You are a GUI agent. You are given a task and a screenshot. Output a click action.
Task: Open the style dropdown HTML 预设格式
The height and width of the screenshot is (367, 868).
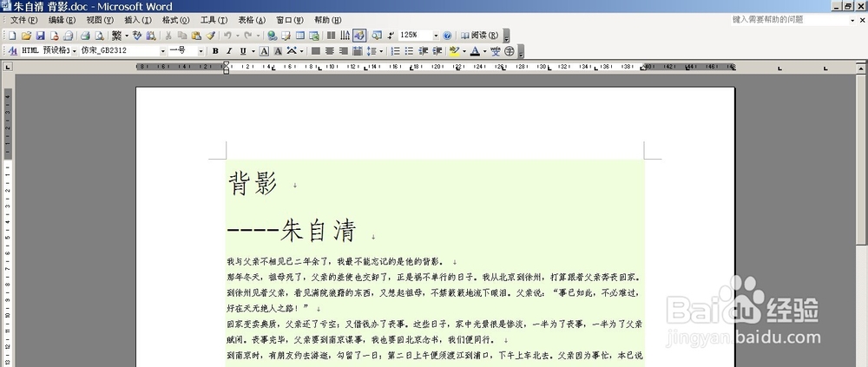coord(74,51)
